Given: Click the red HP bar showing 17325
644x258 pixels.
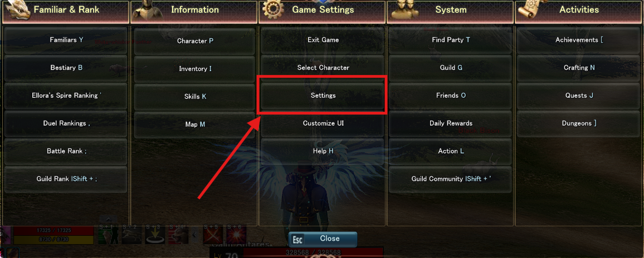Looking at the screenshot, I should pyautogui.click(x=54, y=231).
